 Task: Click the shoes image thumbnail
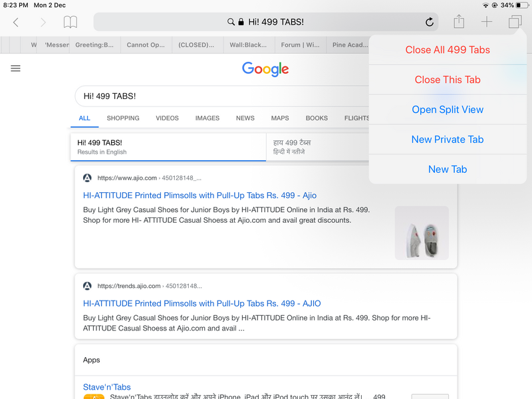pos(422,233)
